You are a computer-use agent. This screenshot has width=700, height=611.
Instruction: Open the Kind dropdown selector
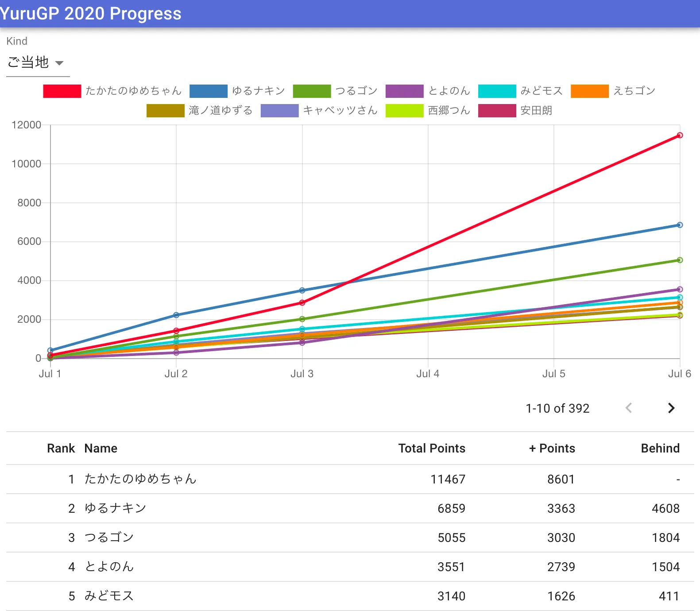click(36, 63)
